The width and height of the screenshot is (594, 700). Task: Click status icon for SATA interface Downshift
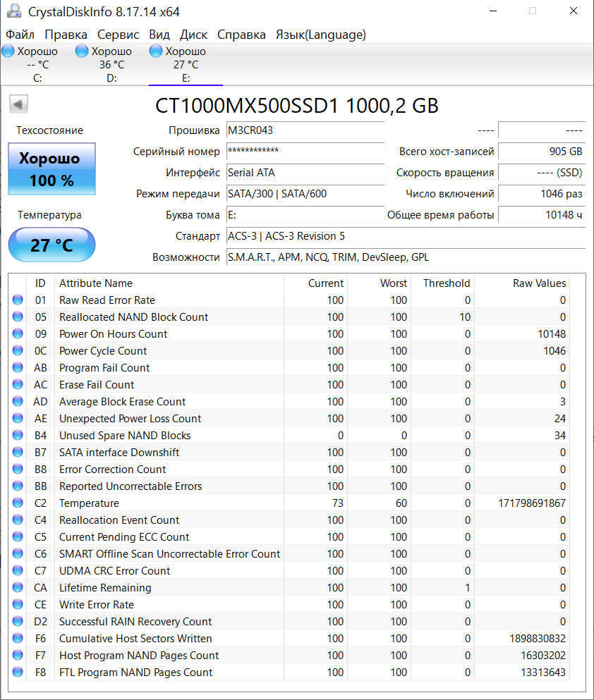[18, 453]
